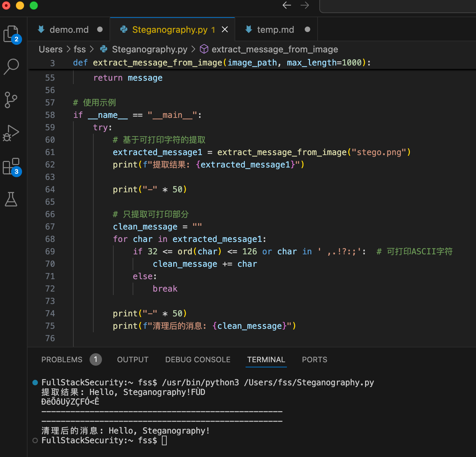Go back with the left arrow
Viewport: 476px width, 457px height.
pos(287,5)
